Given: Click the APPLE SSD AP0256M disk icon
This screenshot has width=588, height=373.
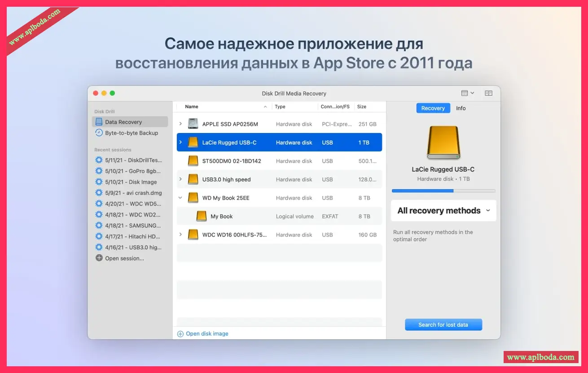Looking at the screenshot, I should 193,124.
